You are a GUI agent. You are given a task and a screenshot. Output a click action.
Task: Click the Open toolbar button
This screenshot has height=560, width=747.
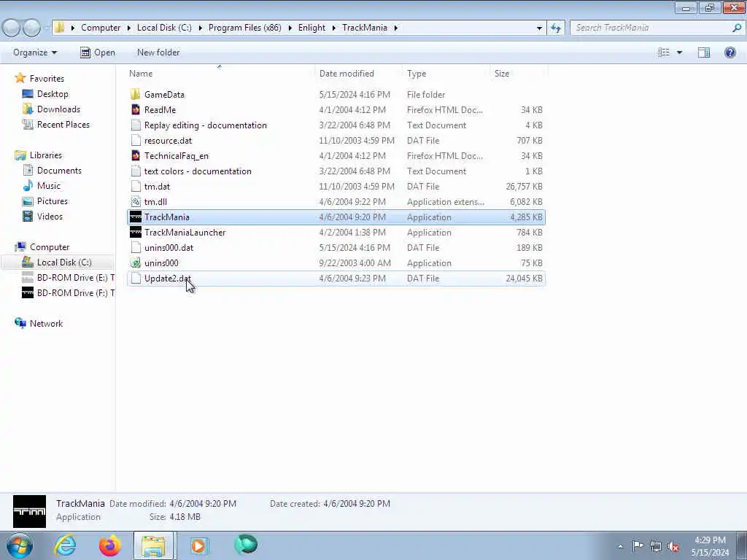[x=98, y=52]
